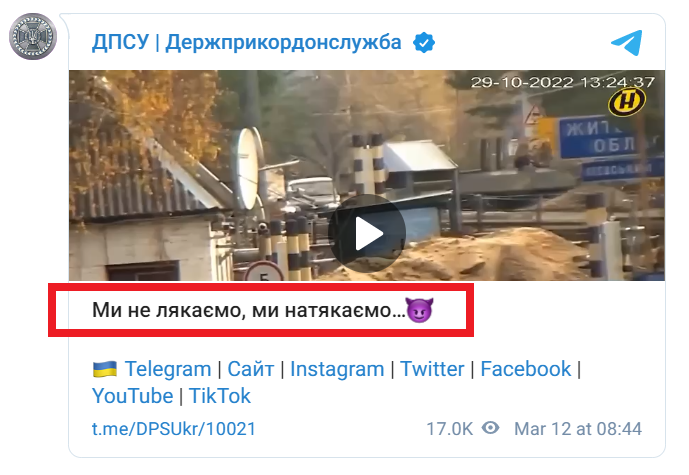689x475 pixels.
Task: Play the embedded video
Action: click(x=366, y=233)
